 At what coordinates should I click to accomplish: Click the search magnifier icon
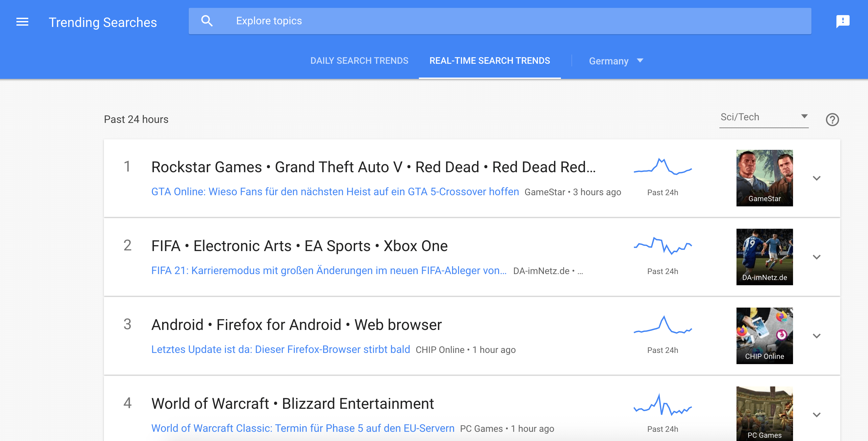pos(206,21)
